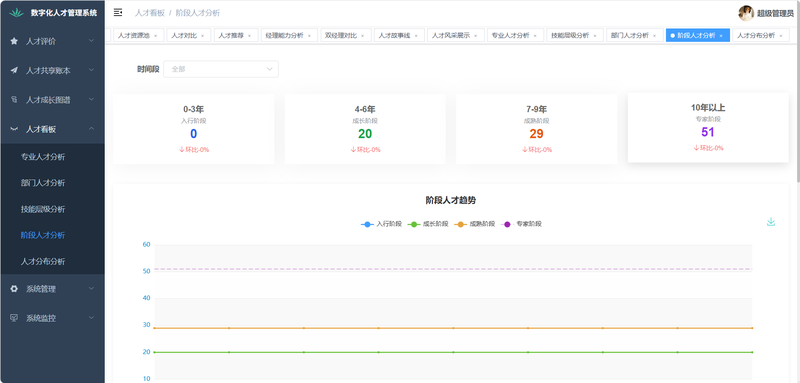Click the 人才看板 breadcrumb link

click(x=150, y=13)
